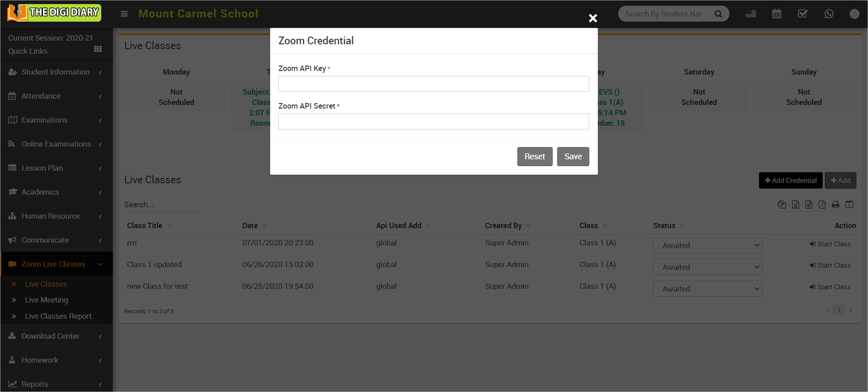Open Live Classes Report submenu item
The image size is (868, 392).
pos(58,316)
